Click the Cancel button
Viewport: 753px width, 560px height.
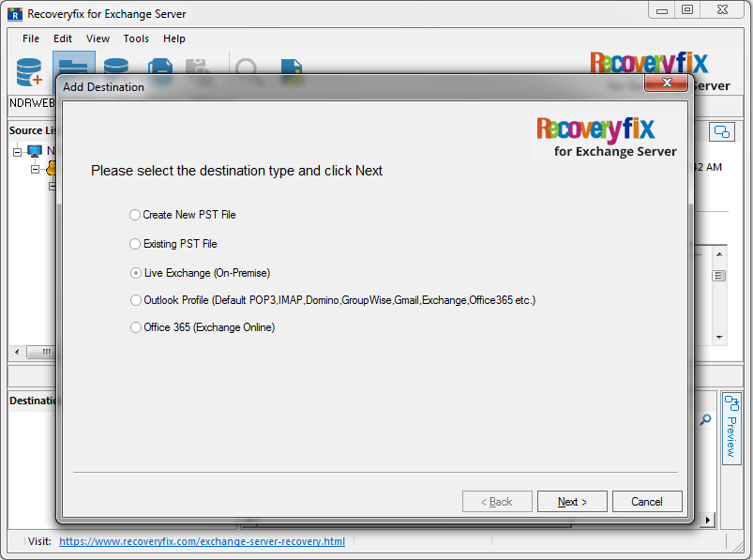point(647,502)
